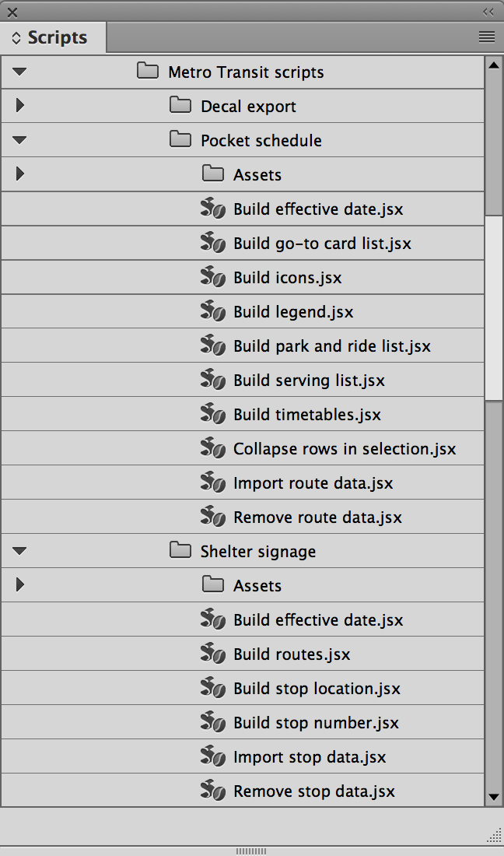504x856 pixels.
Task: Expand the Decal export folder
Action: 20,106
